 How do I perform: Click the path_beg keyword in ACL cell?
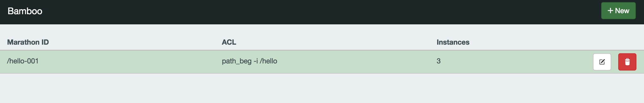(x=237, y=61)
